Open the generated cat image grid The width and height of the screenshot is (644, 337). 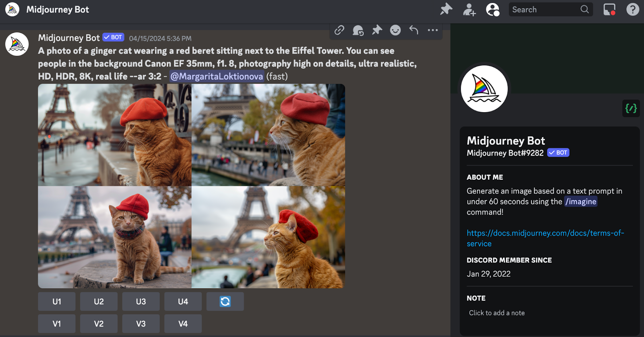click(x=192, y=186)
